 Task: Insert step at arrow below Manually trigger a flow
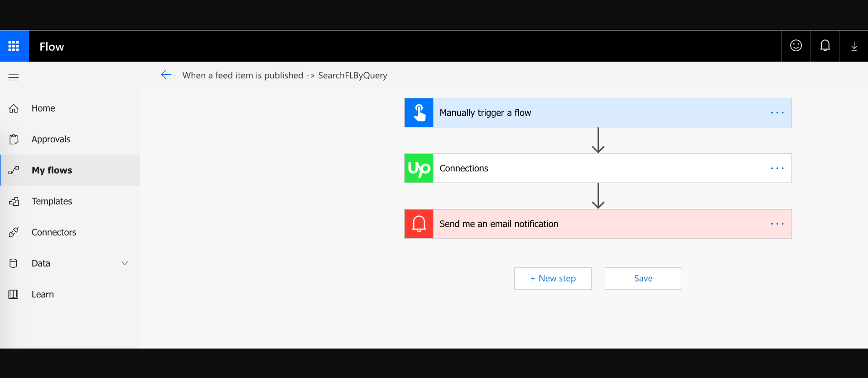598,141
